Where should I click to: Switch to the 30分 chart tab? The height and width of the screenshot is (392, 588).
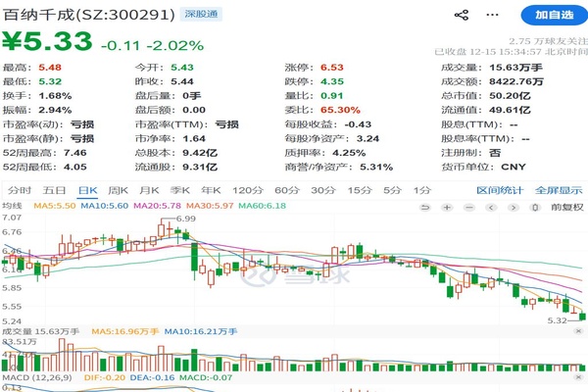click(323, 190)
